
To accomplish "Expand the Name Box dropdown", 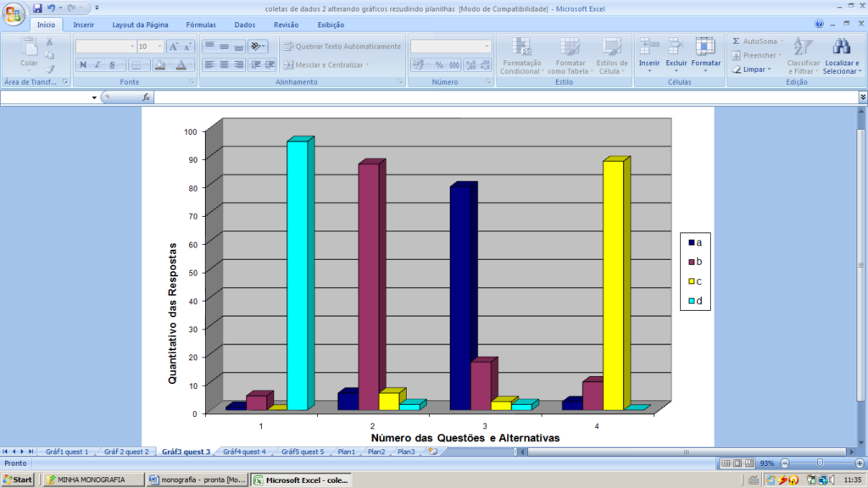I will (x=94, y=97).
